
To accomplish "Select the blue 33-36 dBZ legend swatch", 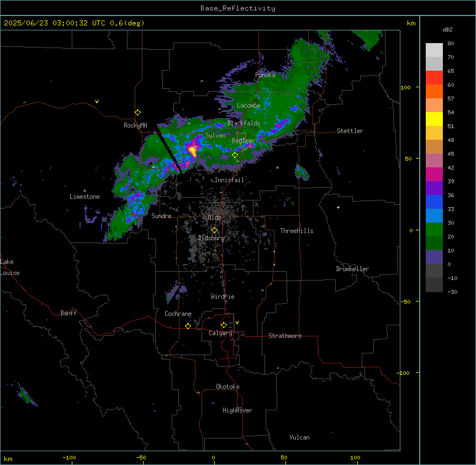I will pos(434,202).
